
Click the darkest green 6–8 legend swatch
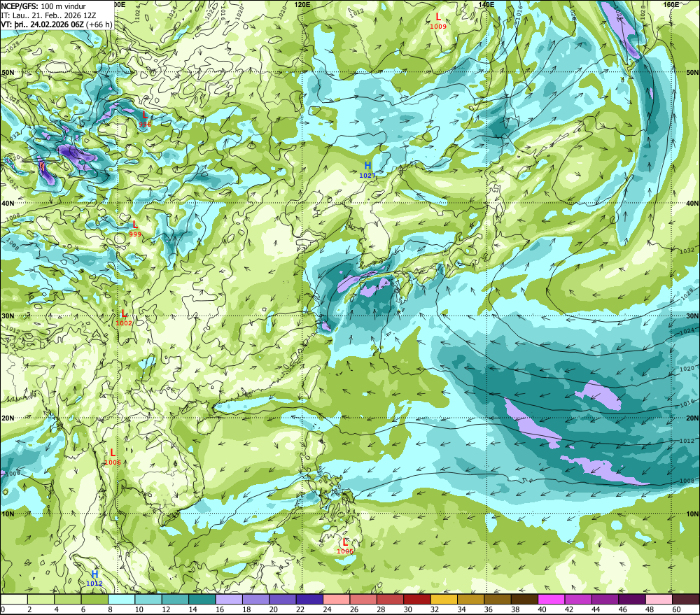tap(94, 599)
